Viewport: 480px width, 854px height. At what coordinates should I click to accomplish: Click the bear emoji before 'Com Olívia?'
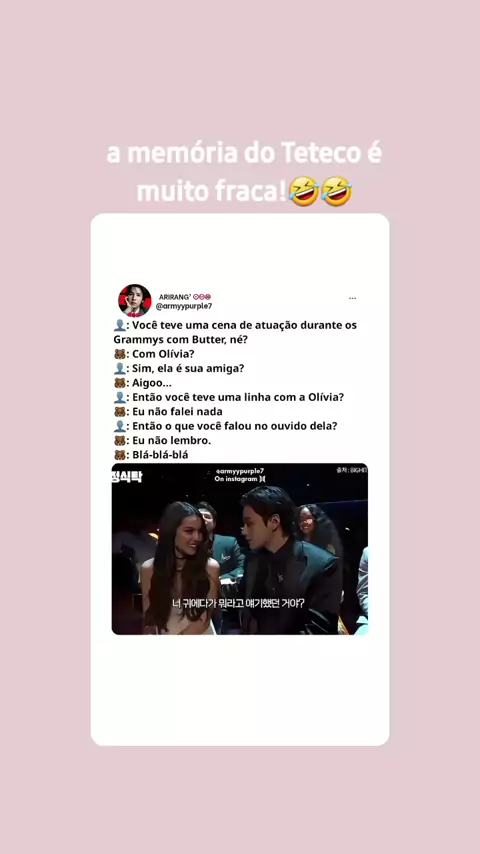click(x=119, y=354)
